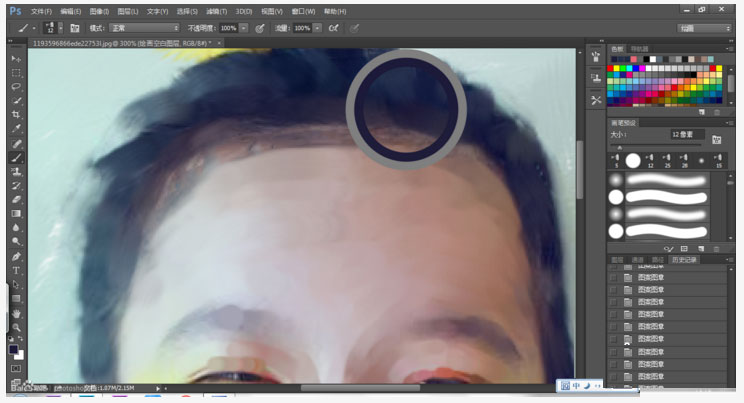Open the brush preset picker dropdown
The width and height of the screenshot is (744, 403).
click(x=61, y=28)
